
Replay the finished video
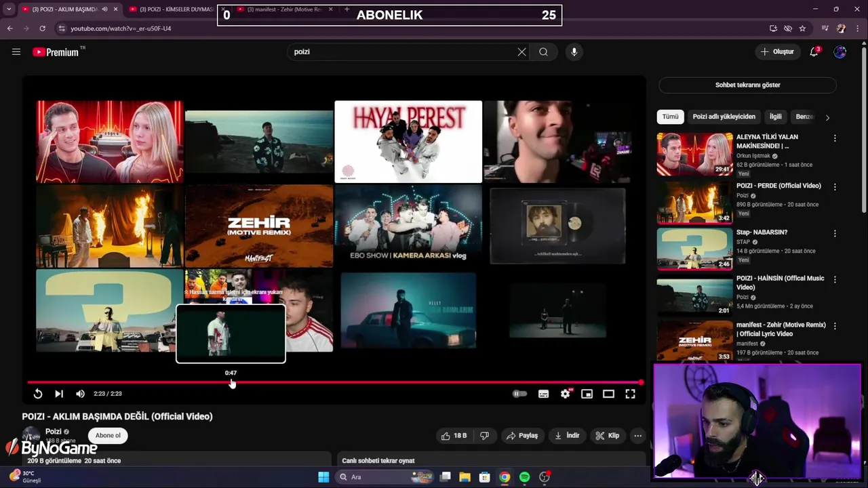[38, 394]
